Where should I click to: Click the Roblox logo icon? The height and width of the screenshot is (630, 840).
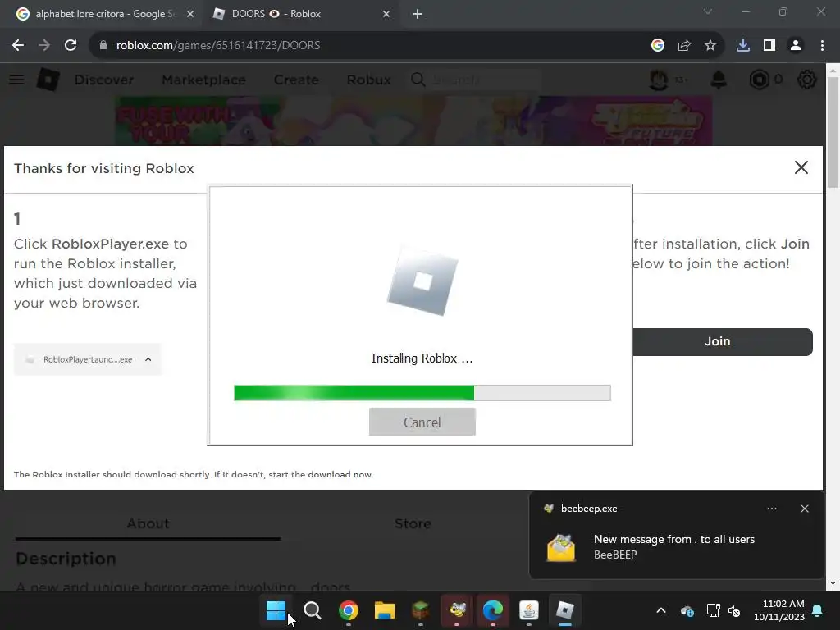point(48,80)
